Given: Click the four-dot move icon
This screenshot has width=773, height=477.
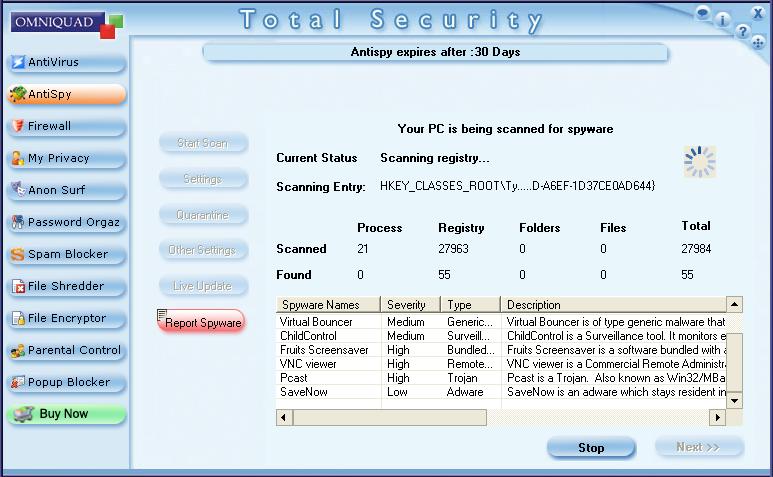Looking at the screenshot, I should coord(758,43).
